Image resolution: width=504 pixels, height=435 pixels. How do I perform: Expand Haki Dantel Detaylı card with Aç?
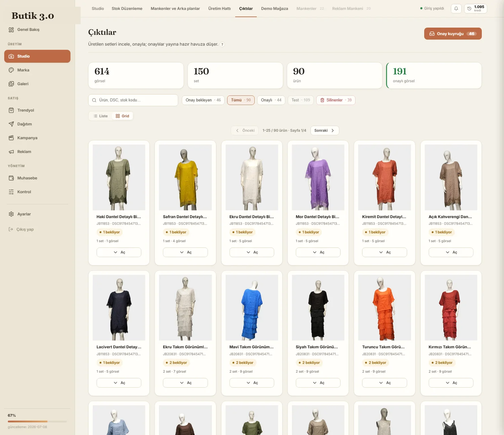pos(119,252)
